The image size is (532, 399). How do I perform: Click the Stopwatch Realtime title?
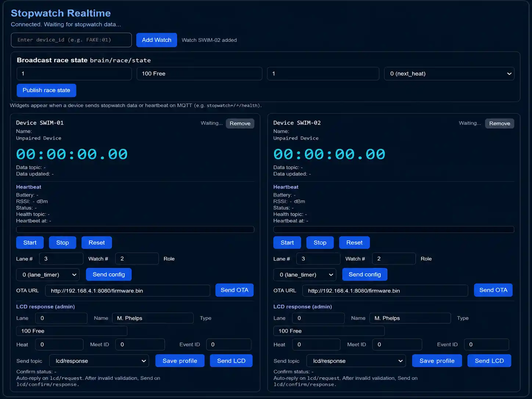pos(61,13)
